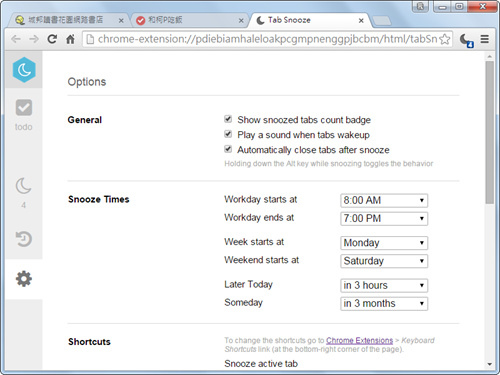500x375 pixels.
Task: Show snoozed tabs via crescent moon sidebar icon
Action: click(24, 186)
